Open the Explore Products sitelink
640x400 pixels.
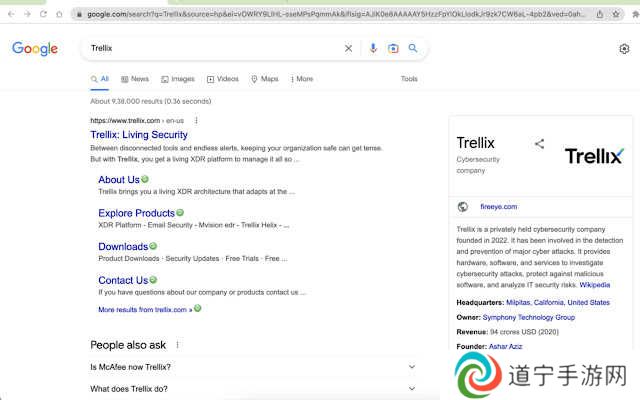[136, 213]
